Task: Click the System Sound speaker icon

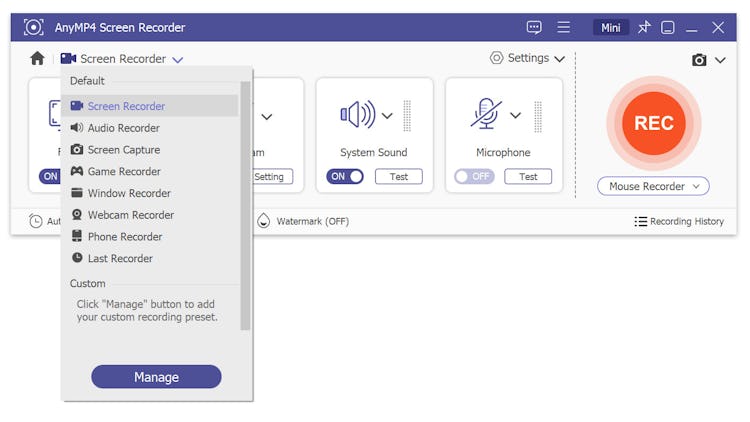Action: pyautogui.click(x=357, y=115)
